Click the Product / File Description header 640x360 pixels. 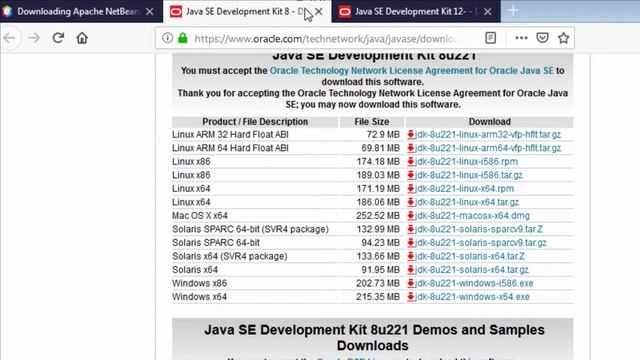(x=255, y=122)
